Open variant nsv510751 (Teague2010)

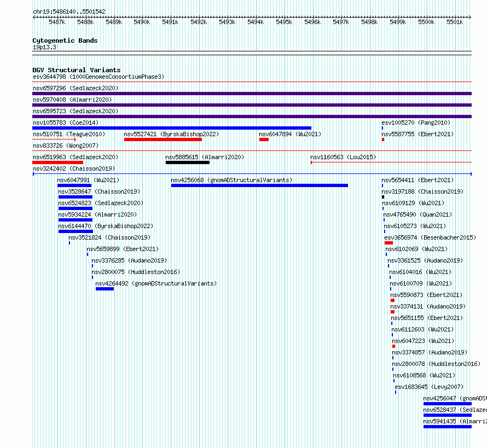[69, 134]
